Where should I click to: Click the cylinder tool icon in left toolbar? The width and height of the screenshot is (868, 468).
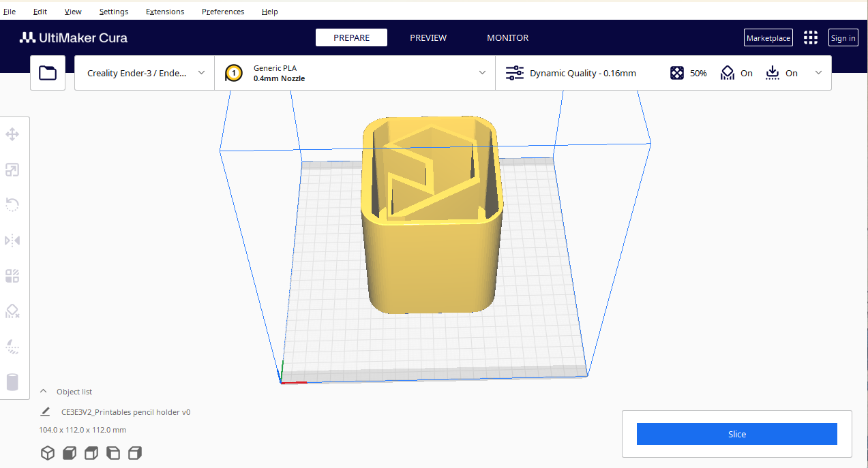pos(12,382)
